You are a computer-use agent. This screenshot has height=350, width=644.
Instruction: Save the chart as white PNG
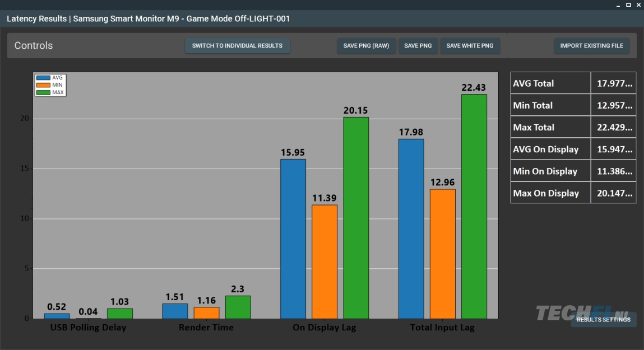[470, 45]
